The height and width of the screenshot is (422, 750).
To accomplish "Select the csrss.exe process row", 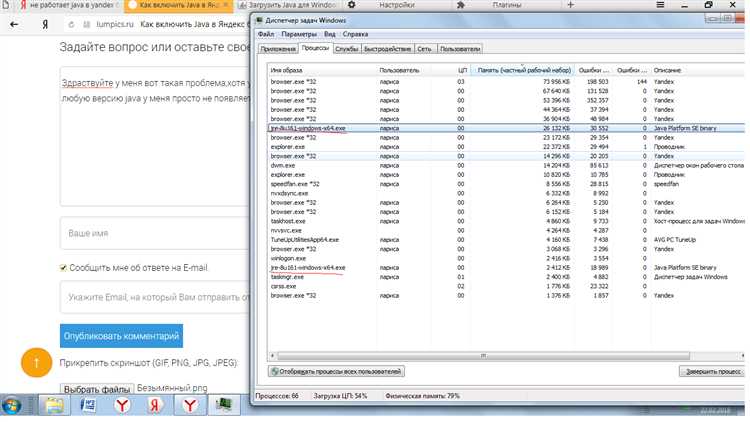I will tap(506, 286).
